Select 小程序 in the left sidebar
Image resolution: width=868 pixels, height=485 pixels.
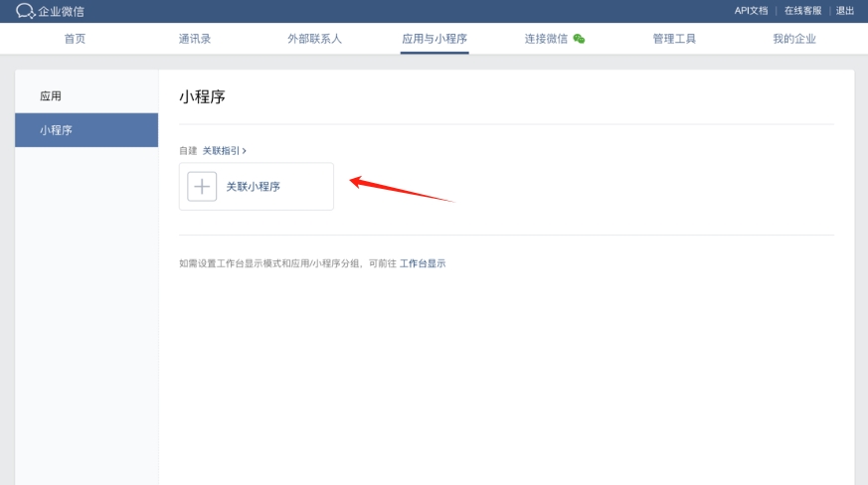(87, 130)
